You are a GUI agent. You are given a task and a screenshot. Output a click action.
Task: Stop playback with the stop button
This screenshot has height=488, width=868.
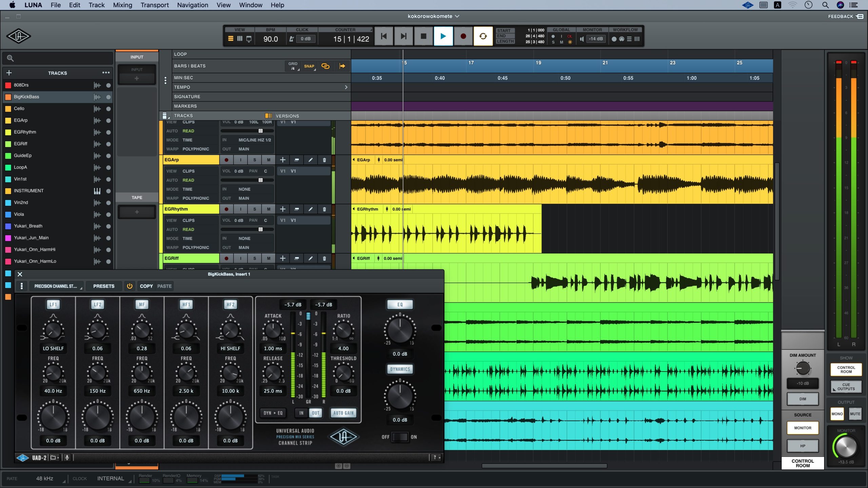pyautogui.click(x=423, y=36)
